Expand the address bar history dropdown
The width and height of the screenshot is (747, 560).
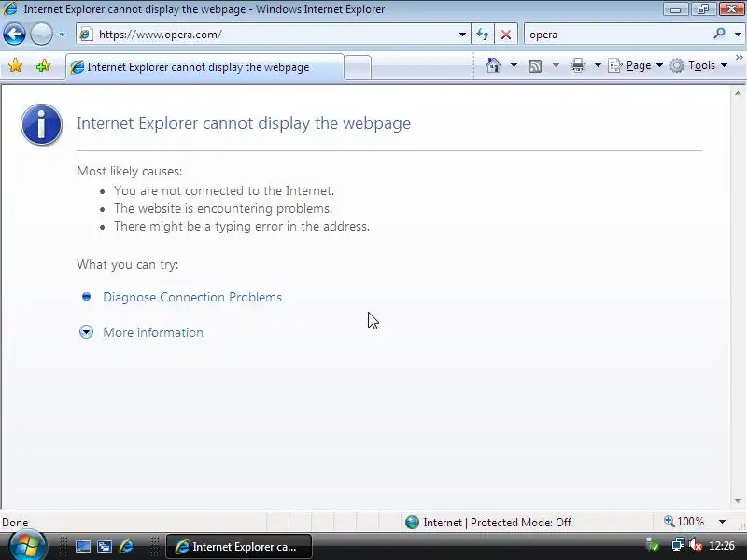pyautogui.click(x=462, y=35)
